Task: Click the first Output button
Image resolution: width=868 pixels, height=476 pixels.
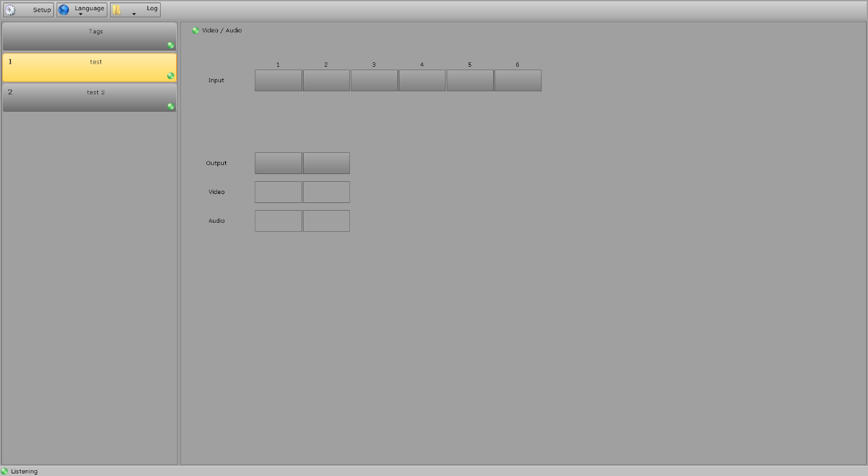Action: (278, 163)
